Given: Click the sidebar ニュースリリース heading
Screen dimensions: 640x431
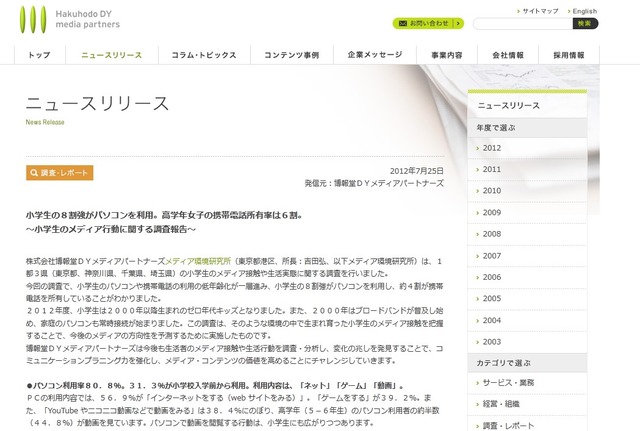Looking at the screenshot, I should pos(509,106).
